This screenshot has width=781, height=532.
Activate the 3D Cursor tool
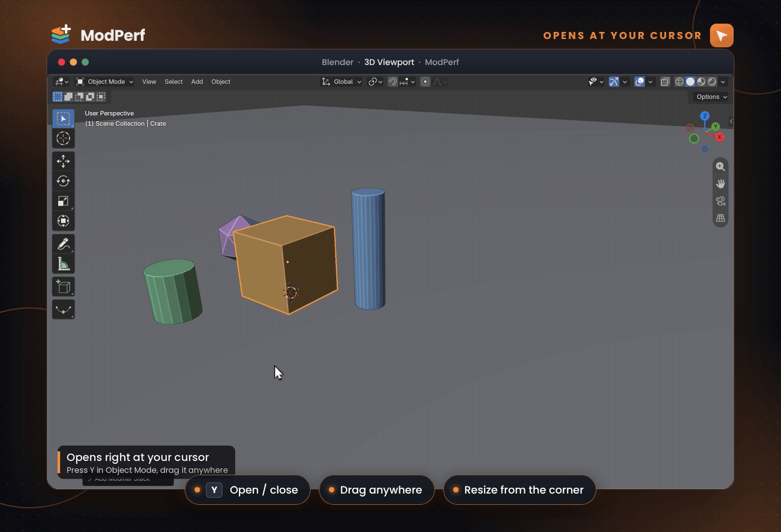tap(63, 138)
